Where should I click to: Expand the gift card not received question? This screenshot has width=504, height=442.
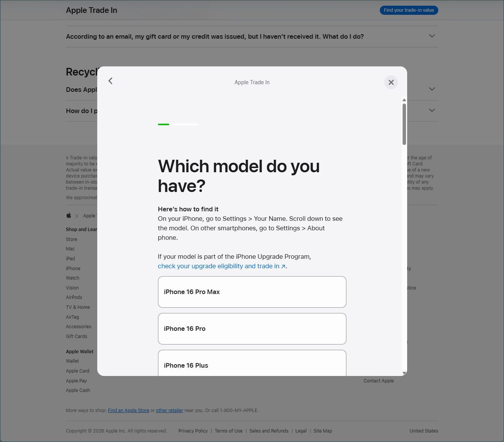(x=431, y=36)
